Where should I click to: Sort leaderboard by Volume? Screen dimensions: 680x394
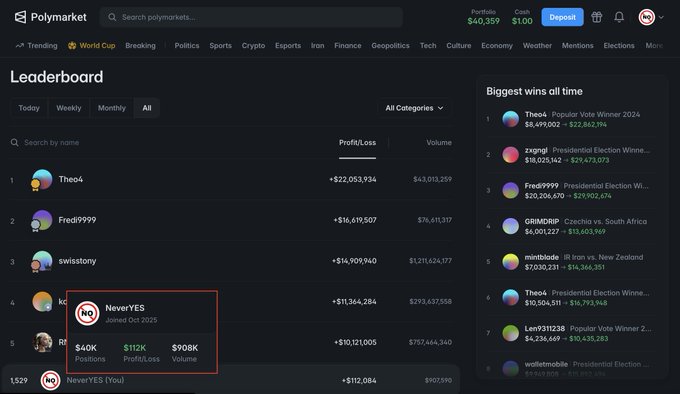point(438,143)
